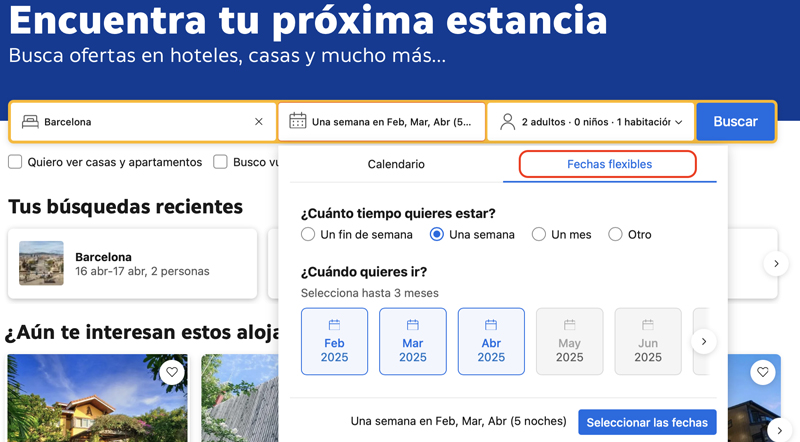This screenshot has height=442, width=800.
Task: Click the blue Buscar button
Action: (x=735, y=121)
